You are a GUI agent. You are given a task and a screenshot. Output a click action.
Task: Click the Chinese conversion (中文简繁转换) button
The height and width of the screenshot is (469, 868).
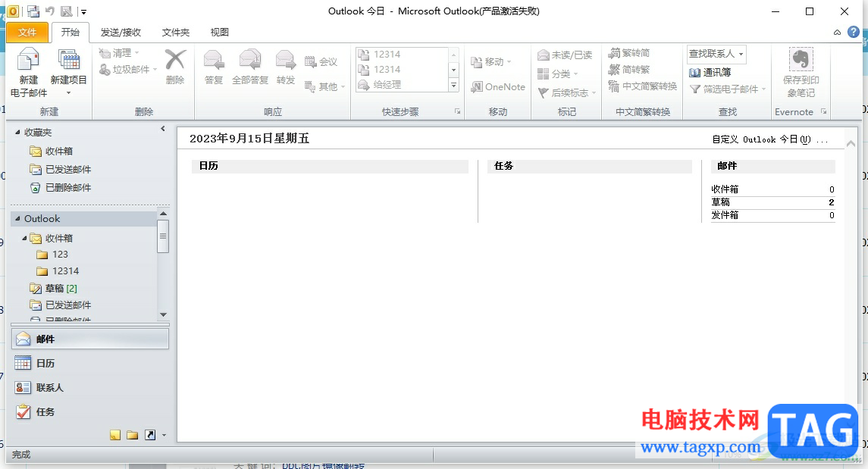[643, 86]
